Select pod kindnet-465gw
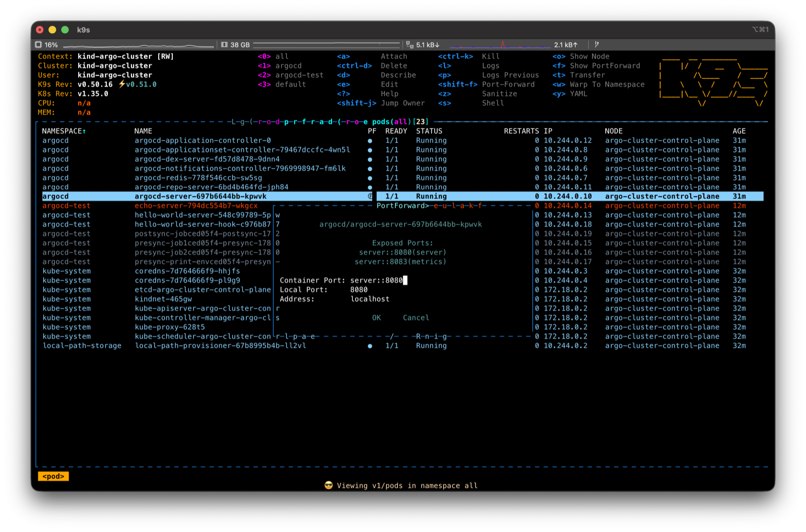Viewport: 806px width, 532px height. tap(163, 299)
